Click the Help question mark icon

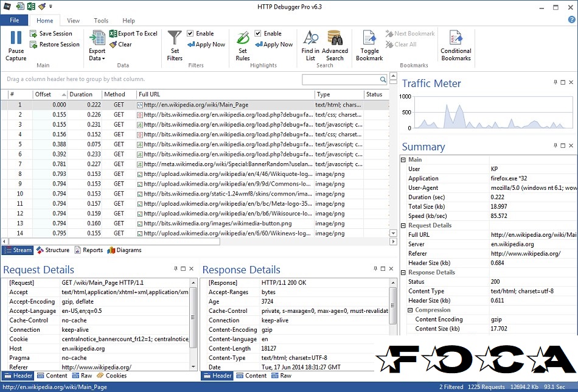572,20
